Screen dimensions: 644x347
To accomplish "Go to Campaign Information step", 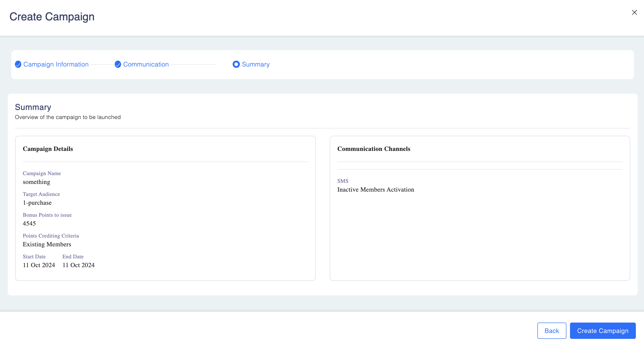I will 56,64.
